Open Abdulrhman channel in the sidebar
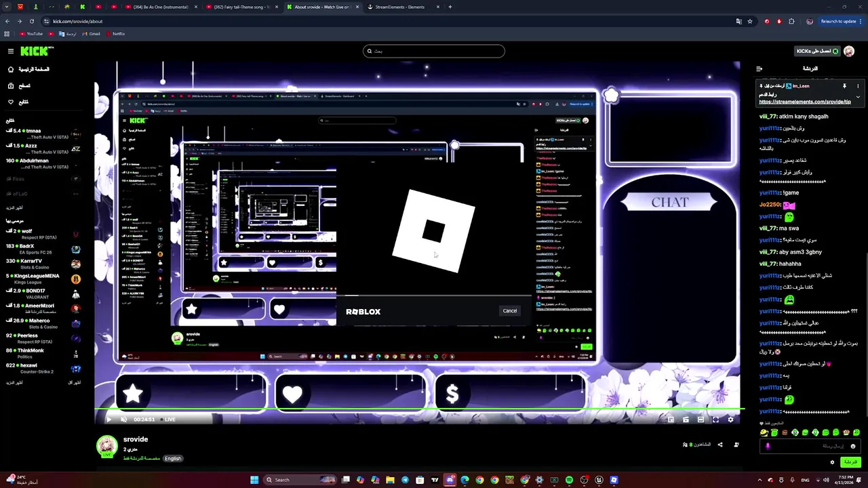The height and width of the screenshot is (488, 868). (43, 163)
